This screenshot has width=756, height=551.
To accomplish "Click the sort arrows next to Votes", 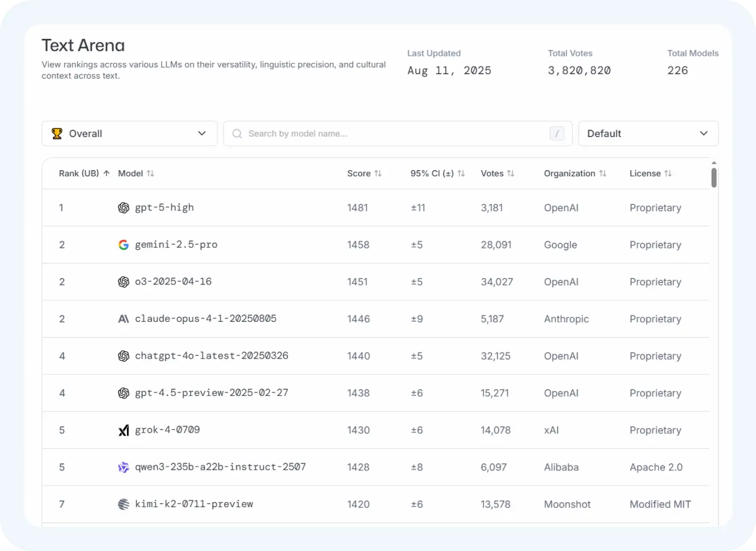I will click(x=511, y=173).
